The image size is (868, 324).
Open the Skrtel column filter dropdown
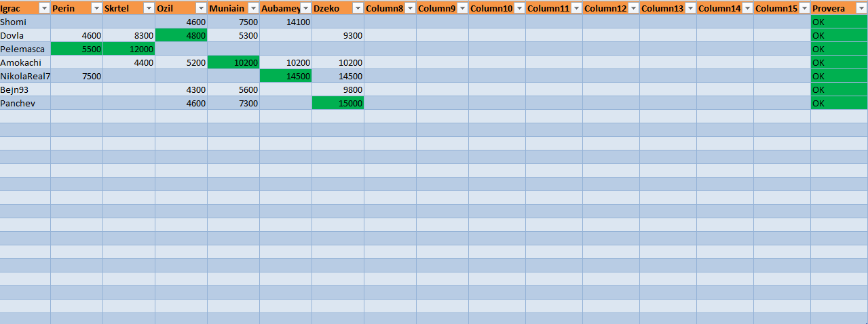pyautogui.click(x=149, y=8)
